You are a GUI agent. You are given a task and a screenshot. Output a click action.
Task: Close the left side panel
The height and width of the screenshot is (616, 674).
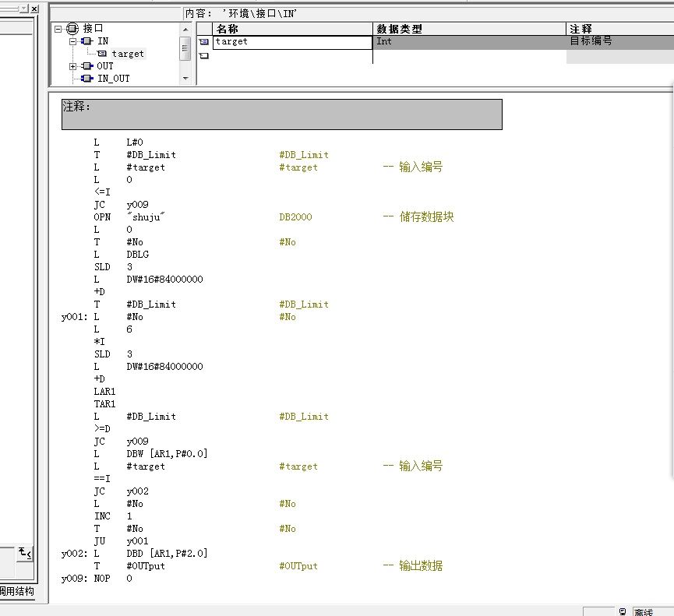(x=35, y=9)
